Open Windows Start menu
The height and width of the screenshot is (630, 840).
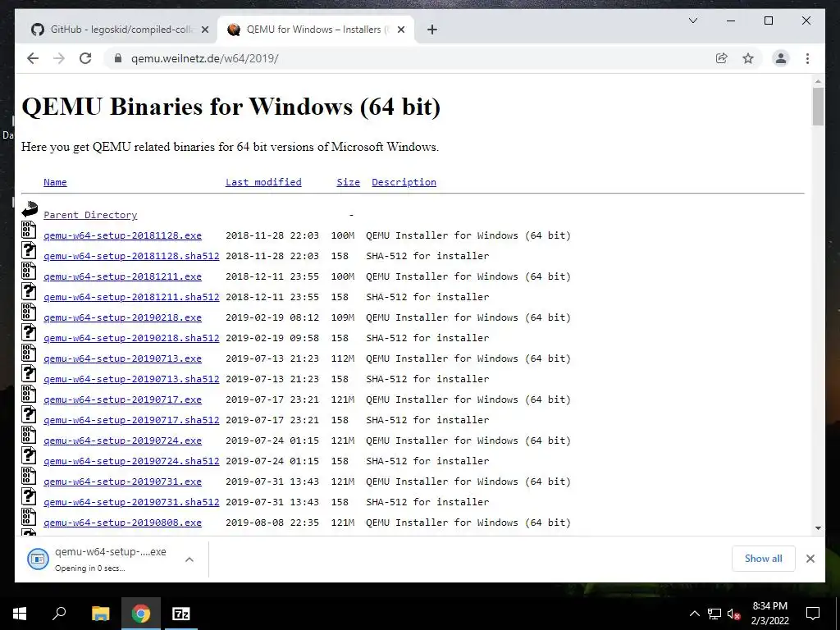coord(20,614)
